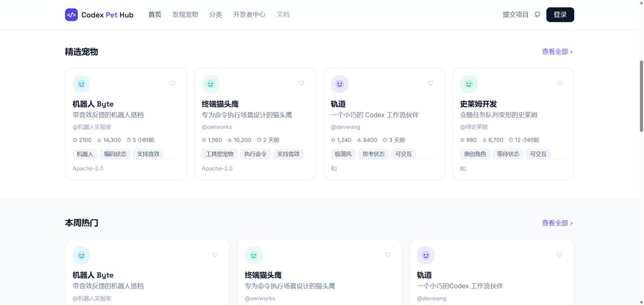The height and width of the screenshot is (305, 644).
Task: Click 轨道 purple avatar icon in 精选宠物
Action: tap(340, 84)
